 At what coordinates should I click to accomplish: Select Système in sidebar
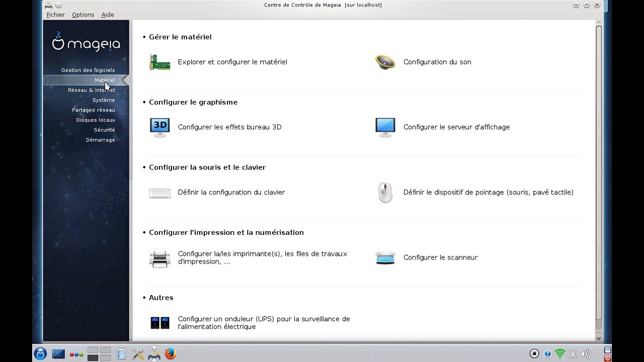point(104,100)
